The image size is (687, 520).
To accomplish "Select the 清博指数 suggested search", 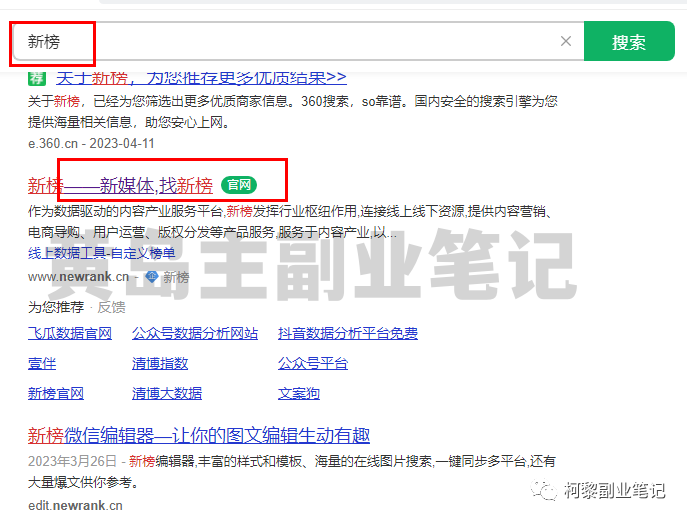I will (160, 363).
